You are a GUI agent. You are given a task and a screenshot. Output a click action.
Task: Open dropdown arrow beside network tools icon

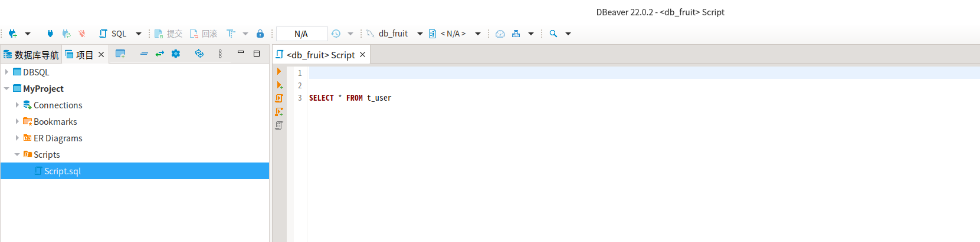coord(531,34)
